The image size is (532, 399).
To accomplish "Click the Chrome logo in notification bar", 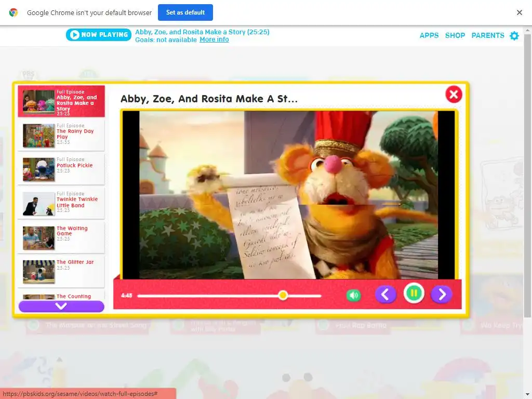I will tap(13, 12).
